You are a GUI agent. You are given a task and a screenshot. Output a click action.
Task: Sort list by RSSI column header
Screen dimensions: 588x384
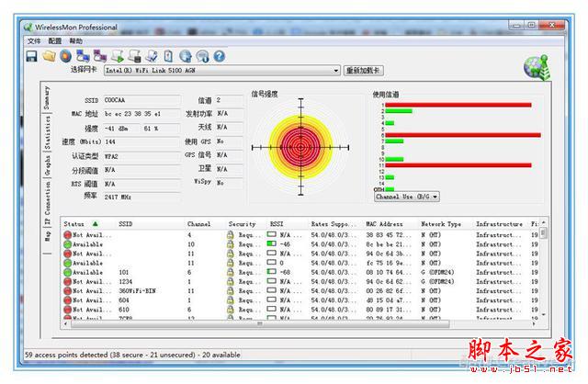(x=277, y=224)
